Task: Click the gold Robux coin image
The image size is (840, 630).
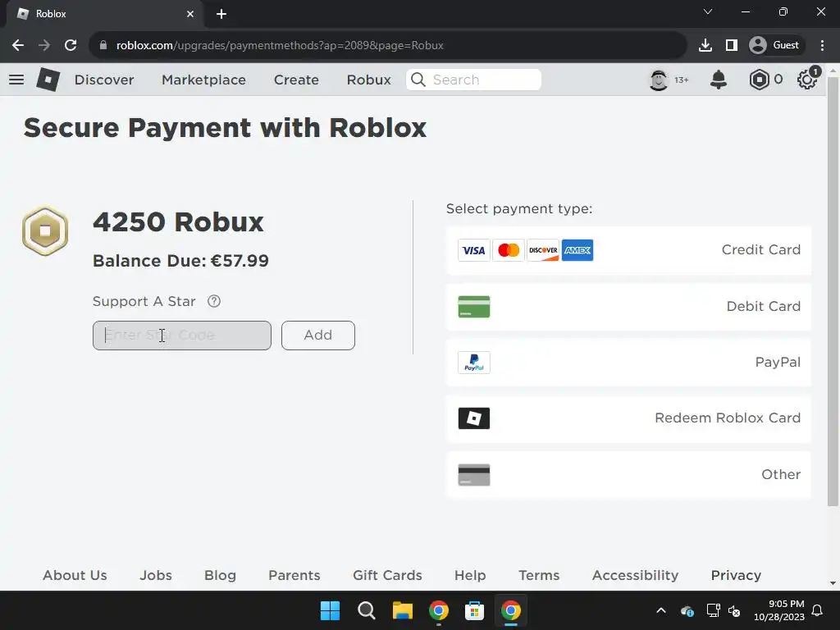Action: [x=45, y=231]
